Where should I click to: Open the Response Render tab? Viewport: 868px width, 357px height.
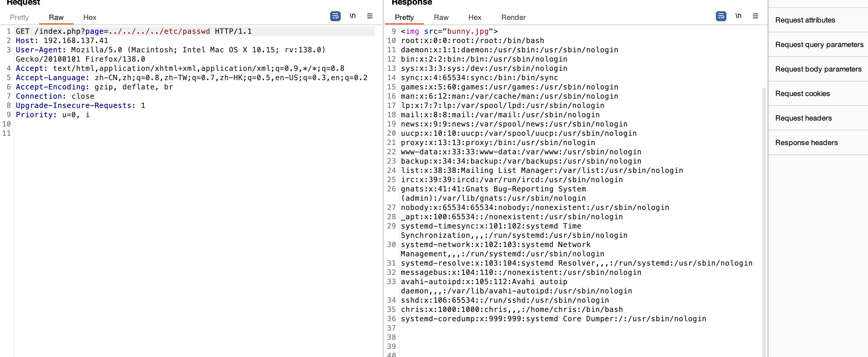513,17
